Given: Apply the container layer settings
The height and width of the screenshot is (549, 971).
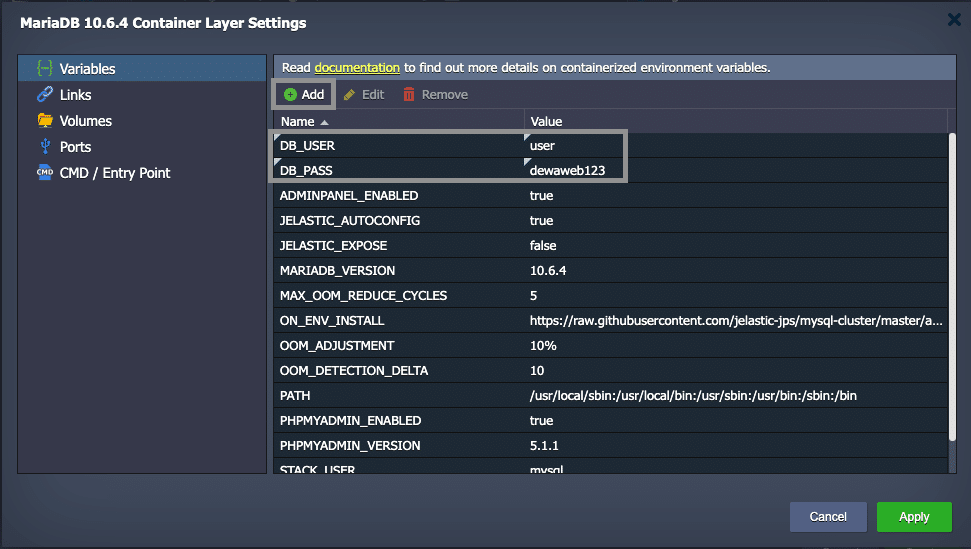Looking at the screenshot, I should pyautogui.click(x=914, y=517).
